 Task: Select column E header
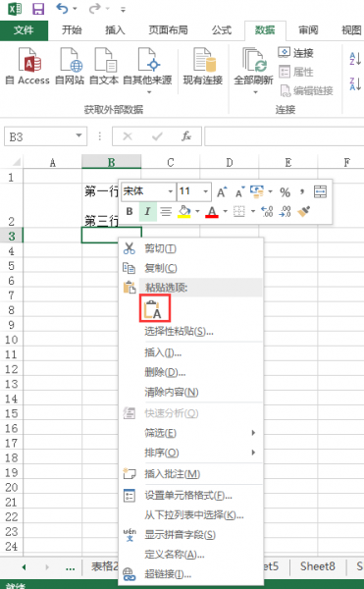pyautogui.click(x=287, y=162)
